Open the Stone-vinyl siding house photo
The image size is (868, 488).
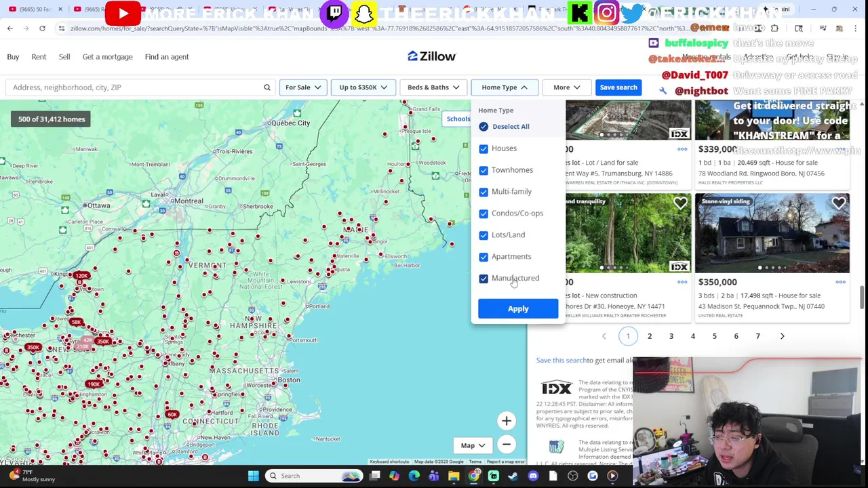(772, 234)
